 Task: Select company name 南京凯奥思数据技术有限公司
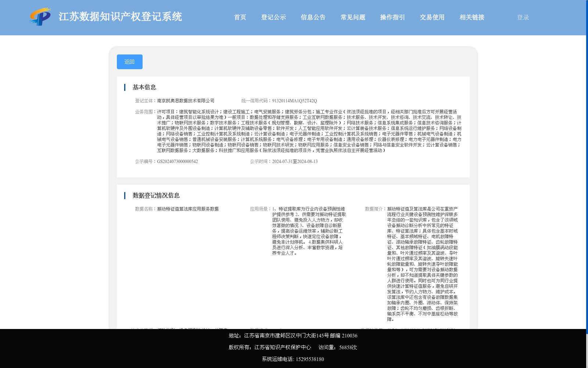pyautogui.click(x=186, y=101)
